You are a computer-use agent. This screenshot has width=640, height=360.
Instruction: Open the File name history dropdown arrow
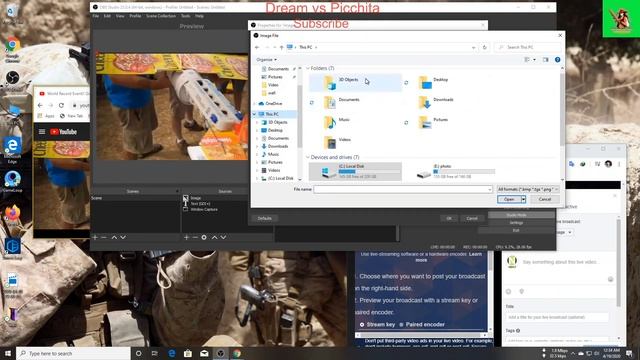[x=489, y=189]
